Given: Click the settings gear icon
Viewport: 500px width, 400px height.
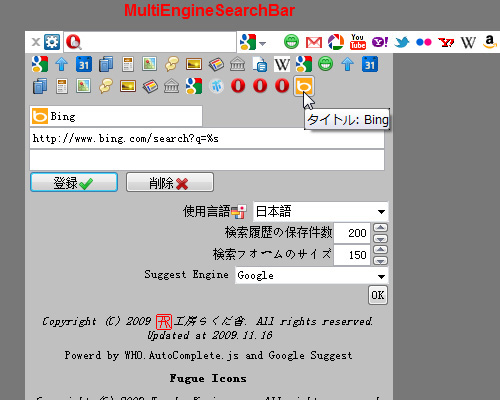Looking at the screenshot, I should click(52, 42).
